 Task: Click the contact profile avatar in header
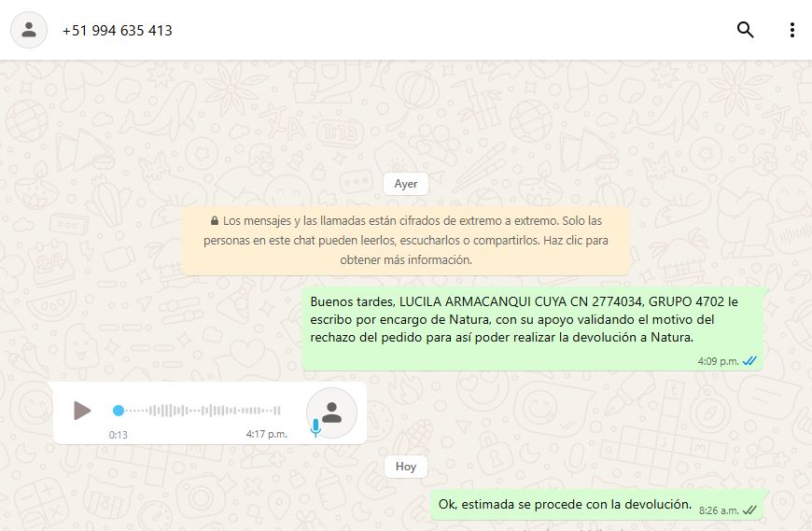click(29, 30)
